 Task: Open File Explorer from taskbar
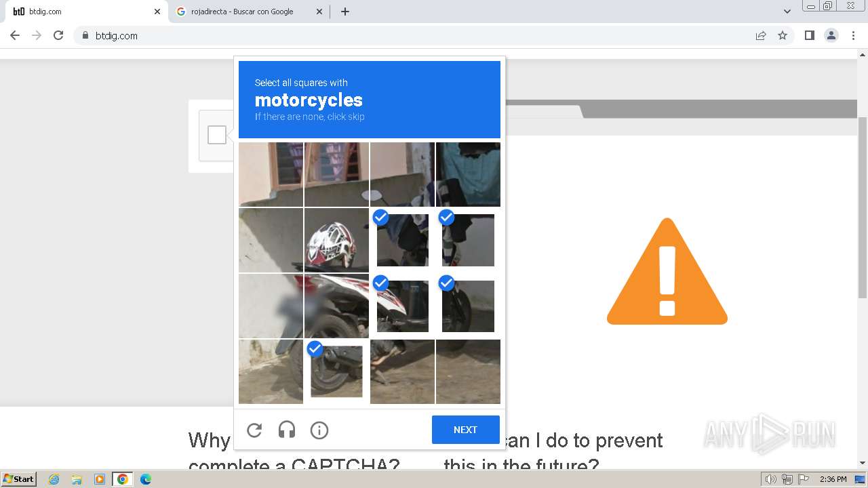pyautogui.click(x=77, y=479)
